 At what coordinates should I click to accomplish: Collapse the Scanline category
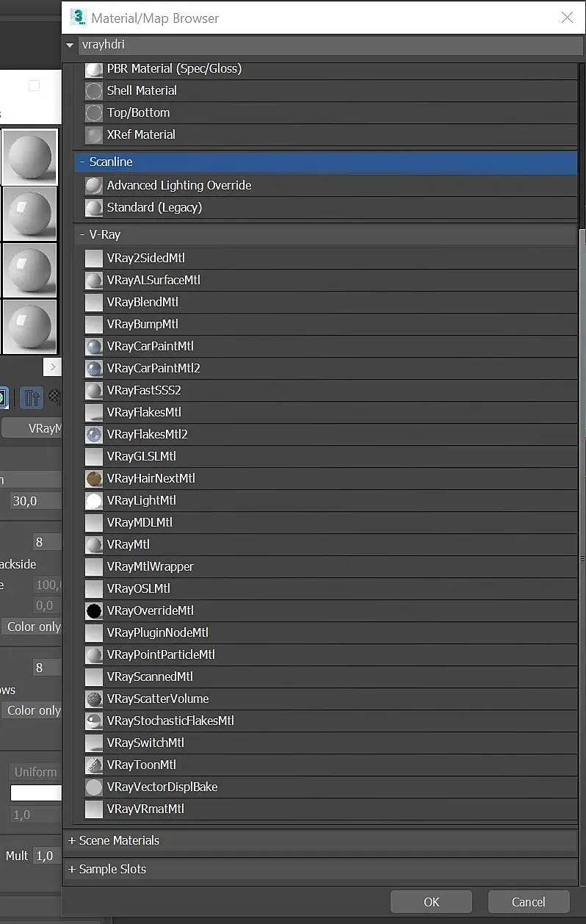pyautogui.click(x=82, y=162)
